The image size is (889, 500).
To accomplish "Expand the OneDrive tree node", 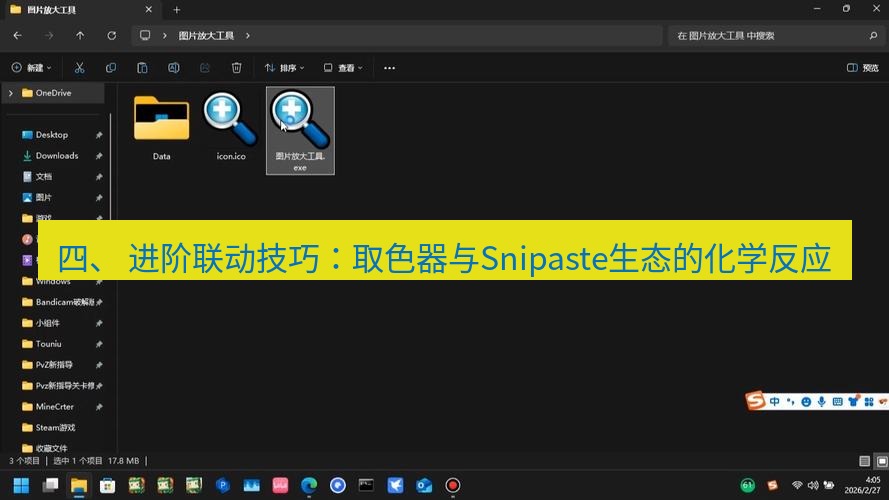I will point(11,93).
